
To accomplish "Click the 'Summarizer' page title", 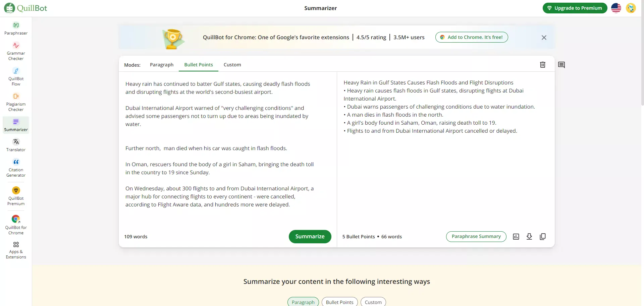I will 321,8.
